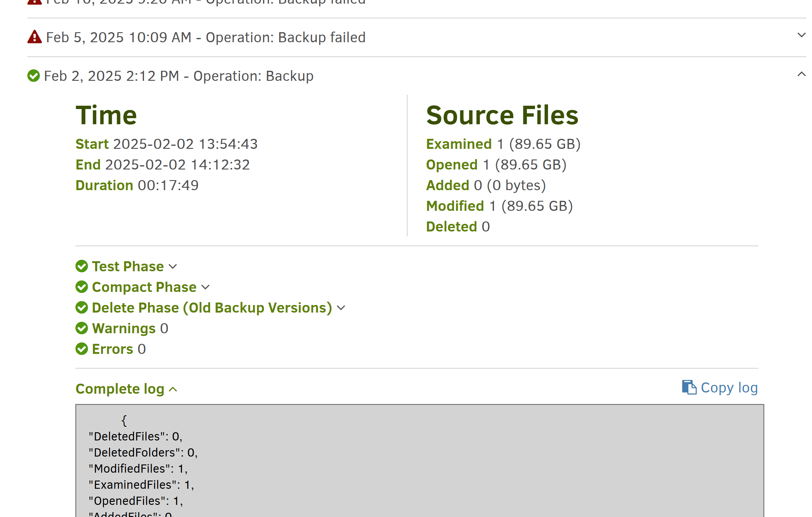Click Feb 5 Backup failed title text
812x517 pixels.
206,37
